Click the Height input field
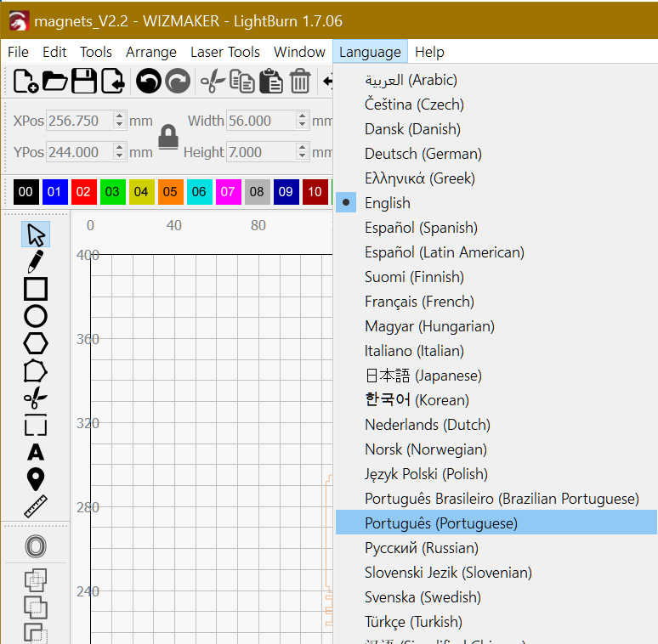 268,152
